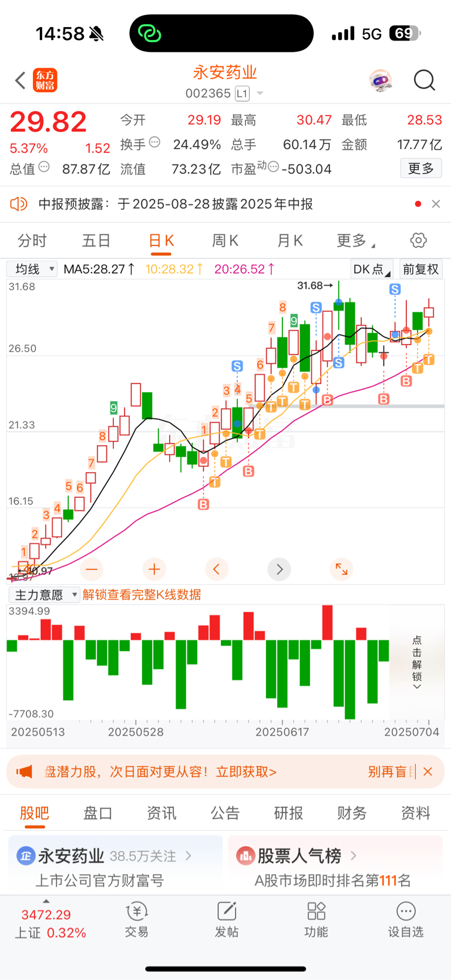
Task: Toggle 前复权 adjustment mode
Action: tap(421, 269)
